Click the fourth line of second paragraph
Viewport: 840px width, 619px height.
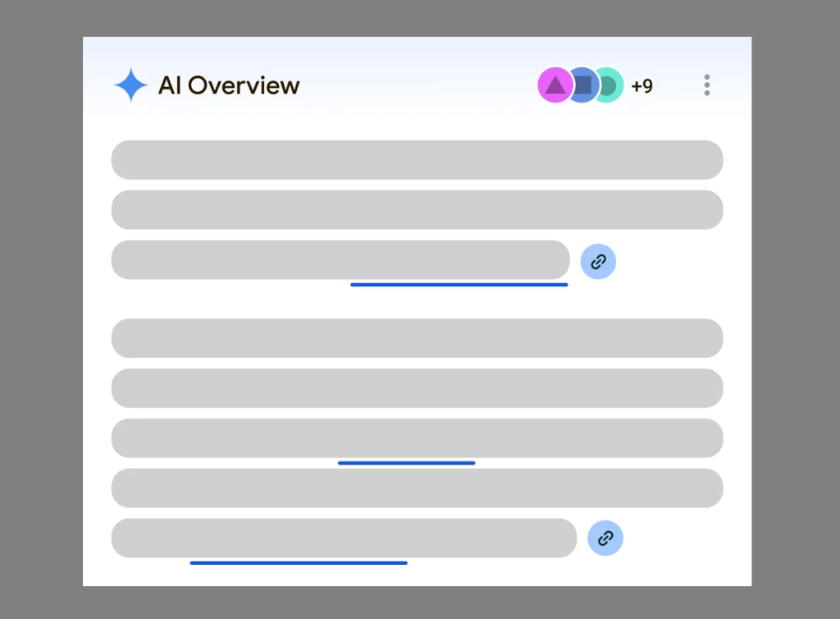coord(418,488)
